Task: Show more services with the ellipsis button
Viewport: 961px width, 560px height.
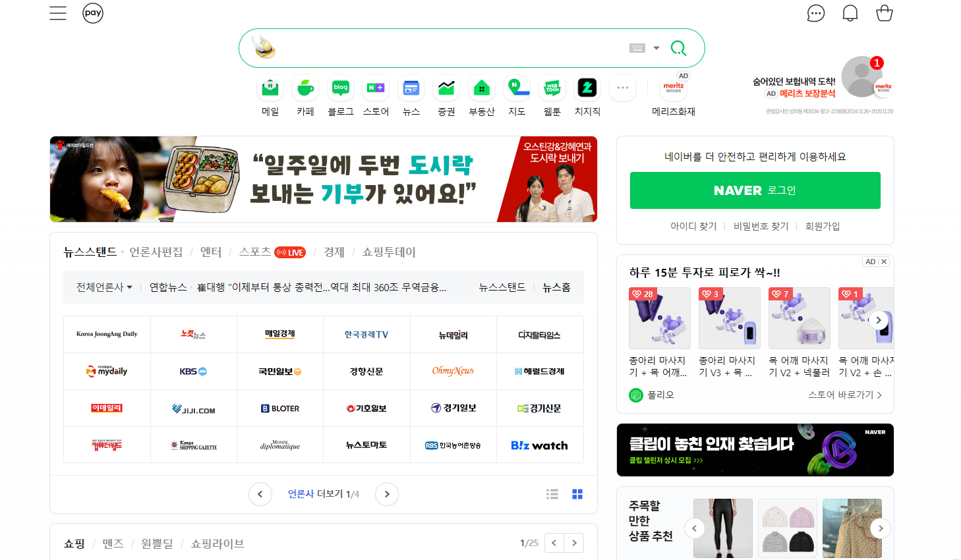Action: 623,88
